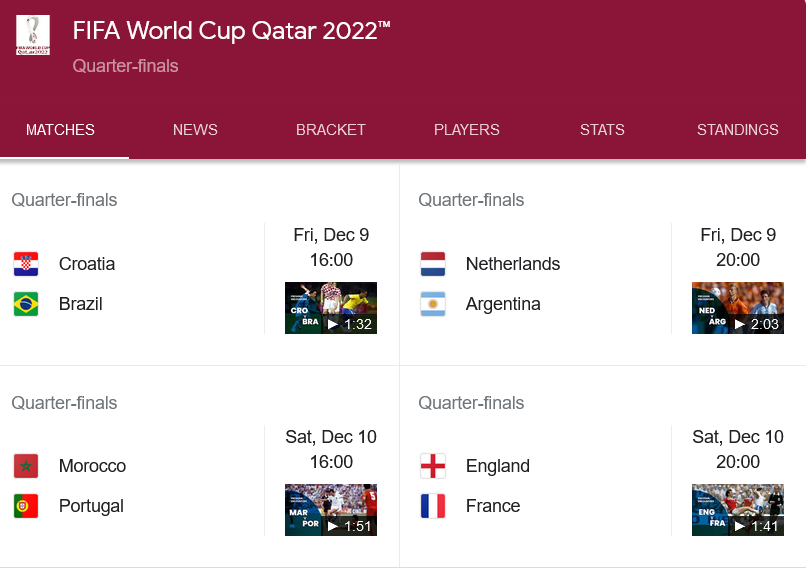Click the Brazil flag icon
806x568 pixels.
26,304
